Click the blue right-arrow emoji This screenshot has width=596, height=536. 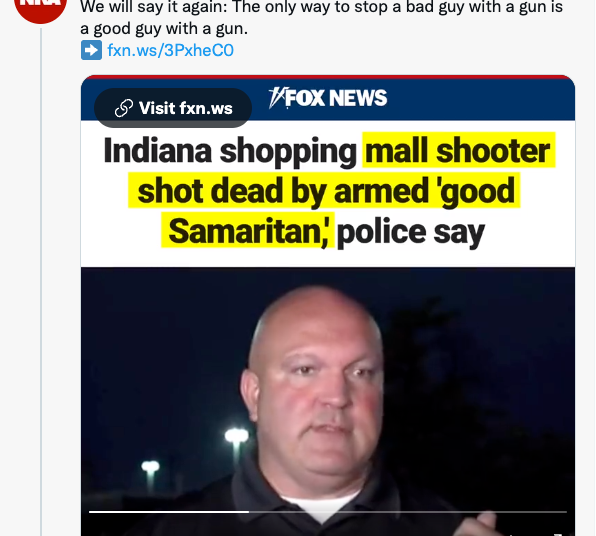(91, 50)
